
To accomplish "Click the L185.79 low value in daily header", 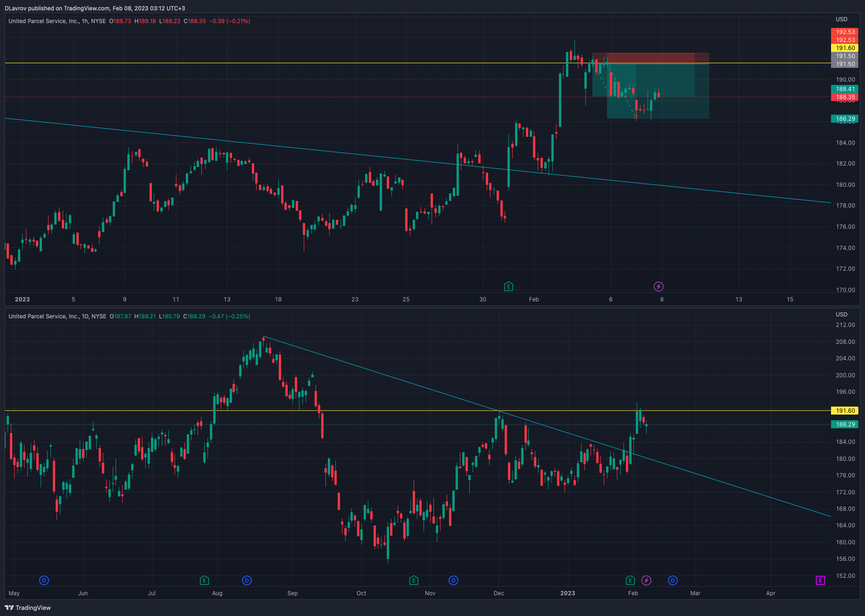I will coord(169,316).
